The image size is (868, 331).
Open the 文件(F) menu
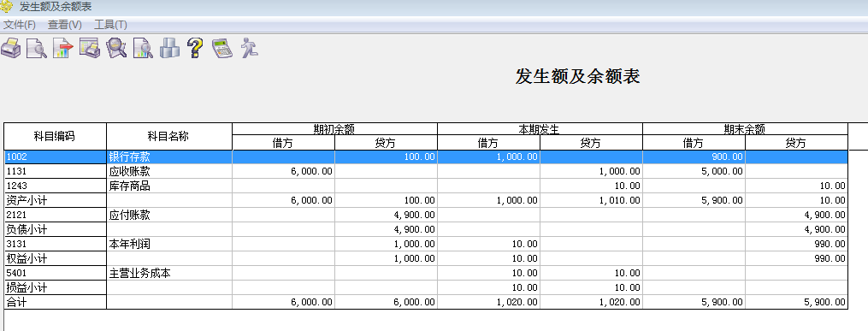[20, 25]
